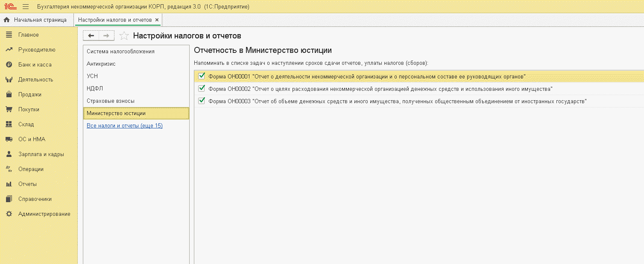Uncheck Форма ОН00001 reminder checkbox
Image resolution: width=644 pixels, height=264 pixels.
[202, 76]
